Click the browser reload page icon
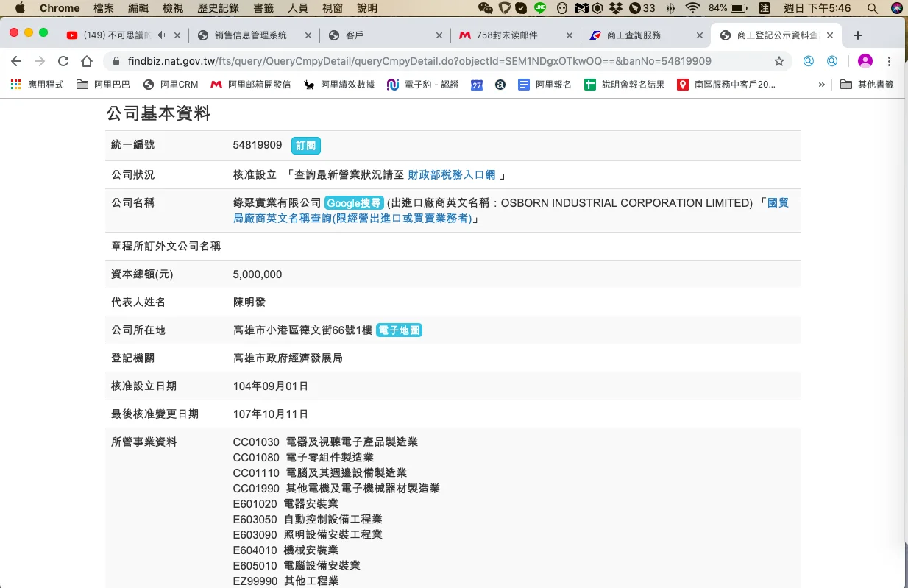This screenshot has height=588, width=908. [63, 61]
